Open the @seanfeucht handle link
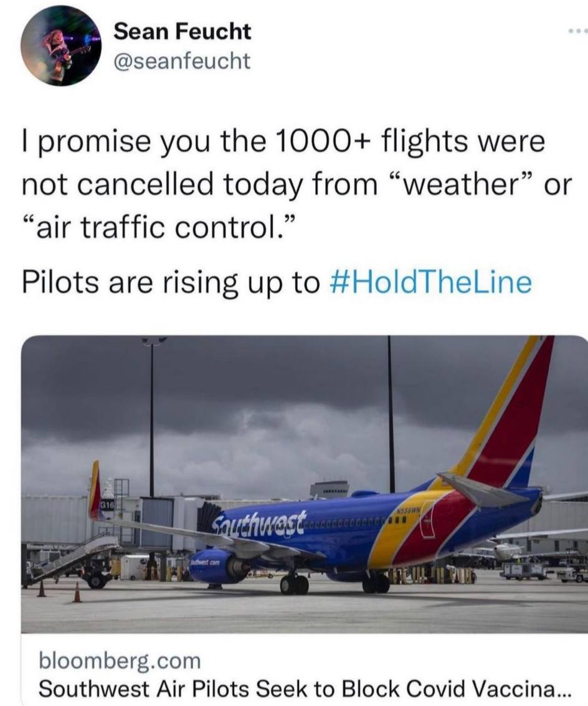Image resolution: width=588 pixels, height=706 pixels. (182, 61)
